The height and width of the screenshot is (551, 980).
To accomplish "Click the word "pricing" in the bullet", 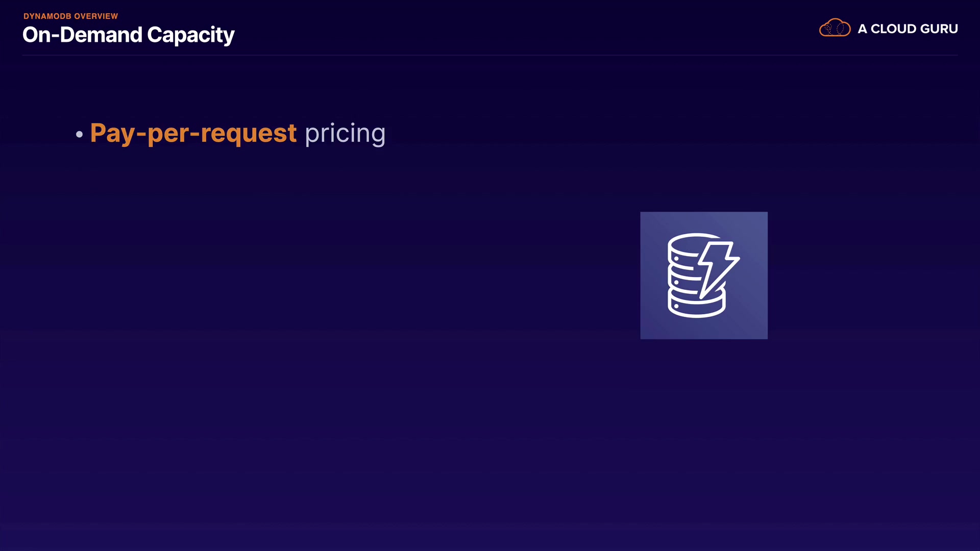I will coord(345,133).
